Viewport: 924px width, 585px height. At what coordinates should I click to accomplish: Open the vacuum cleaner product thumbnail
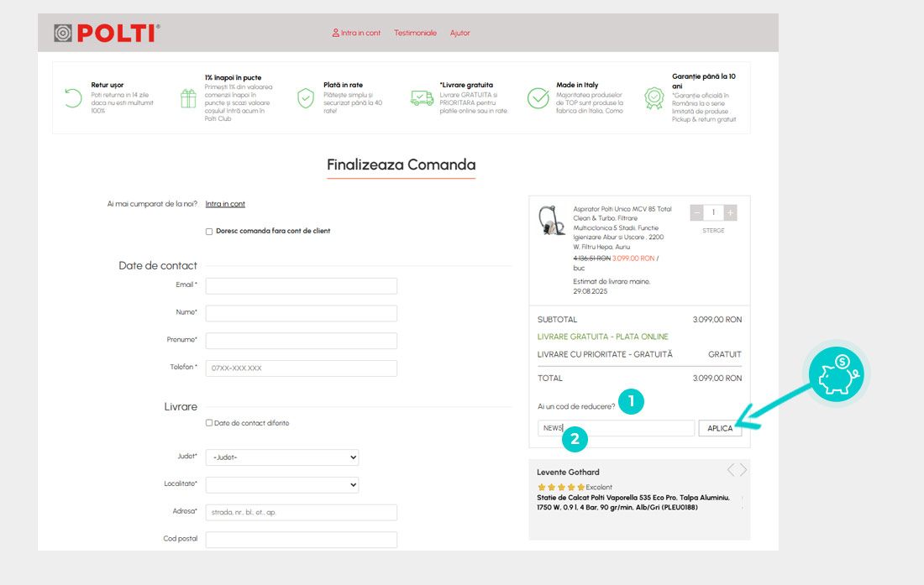coord(552,220)
